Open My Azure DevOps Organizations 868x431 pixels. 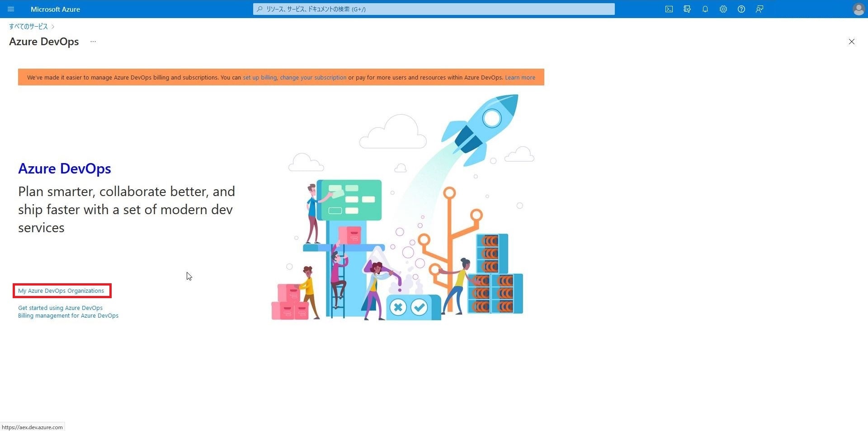[x=61, y=291]
